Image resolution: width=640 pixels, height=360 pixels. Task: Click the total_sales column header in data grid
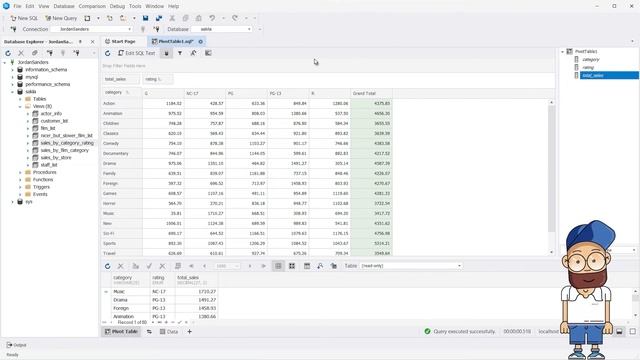pyautogui.click(x=197, y=280)
